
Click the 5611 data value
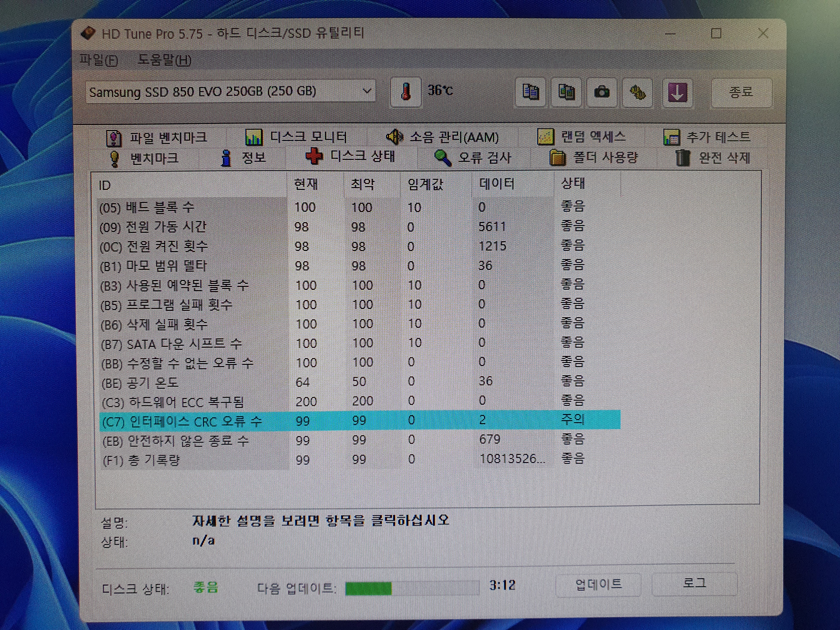point(492,227)
